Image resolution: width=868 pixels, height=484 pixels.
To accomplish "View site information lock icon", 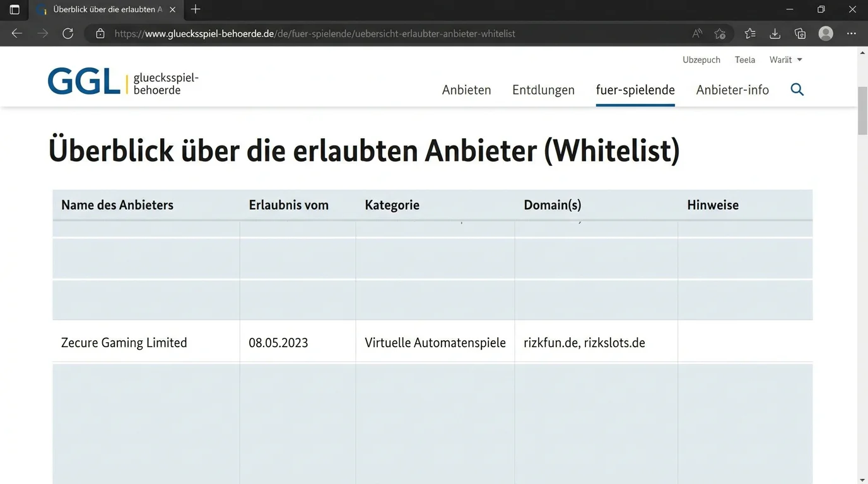I will (x=100, y=33).
